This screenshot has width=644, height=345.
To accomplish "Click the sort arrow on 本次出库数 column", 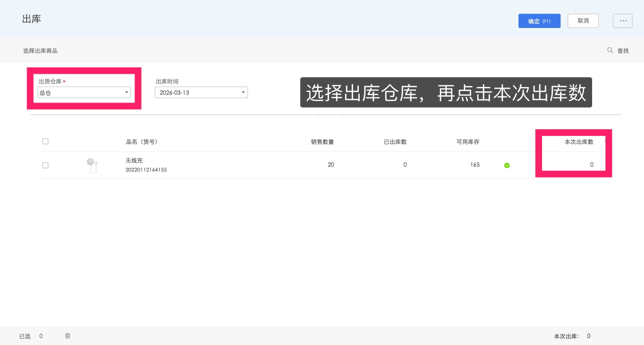I will click(x=606, y=142).
